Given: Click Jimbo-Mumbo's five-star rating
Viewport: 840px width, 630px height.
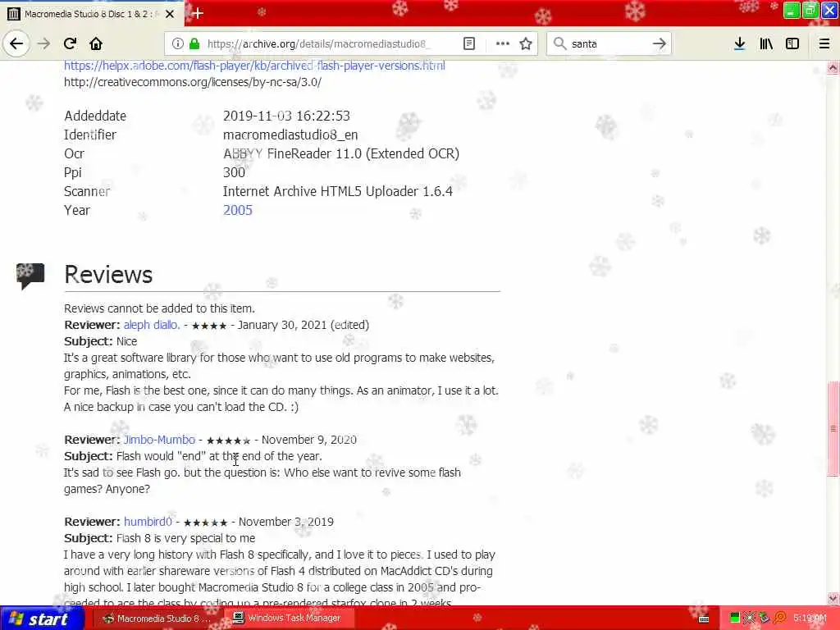Looking at the screenshot, I should [228, 441].
